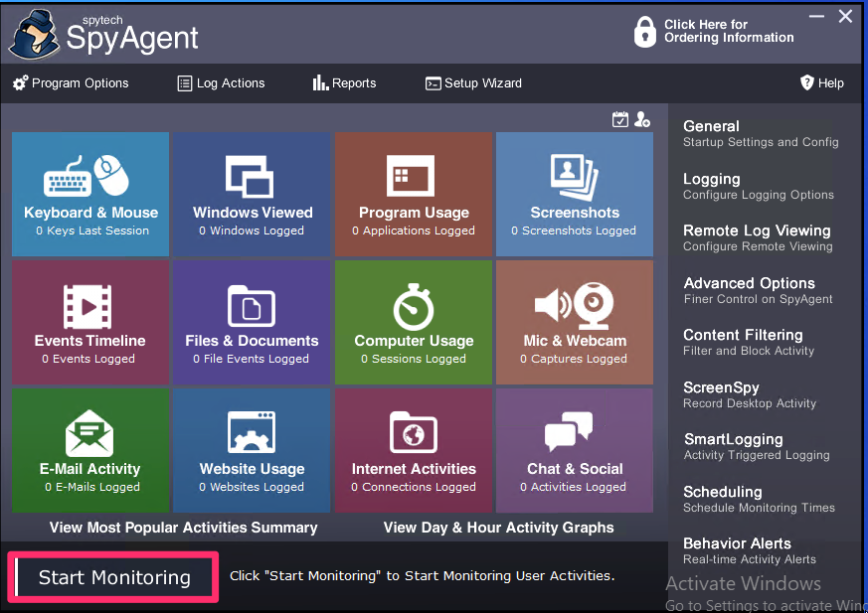Click "0 Captures Logged" text
Viewport: 868px width, 613px height.
[574, 359]
